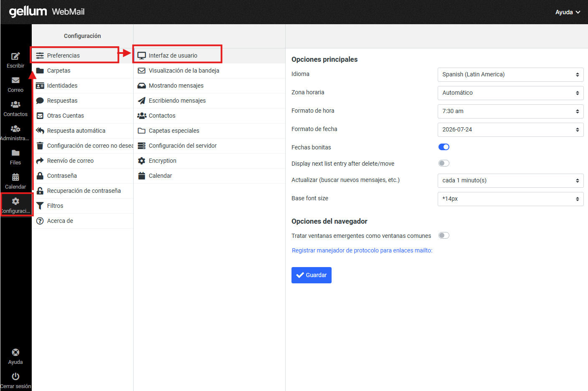Screen dimensions: 588x391
Task: Click the Mostrando mensajes inbox icon
Action: pyautogui.click(x=142, y=86)
